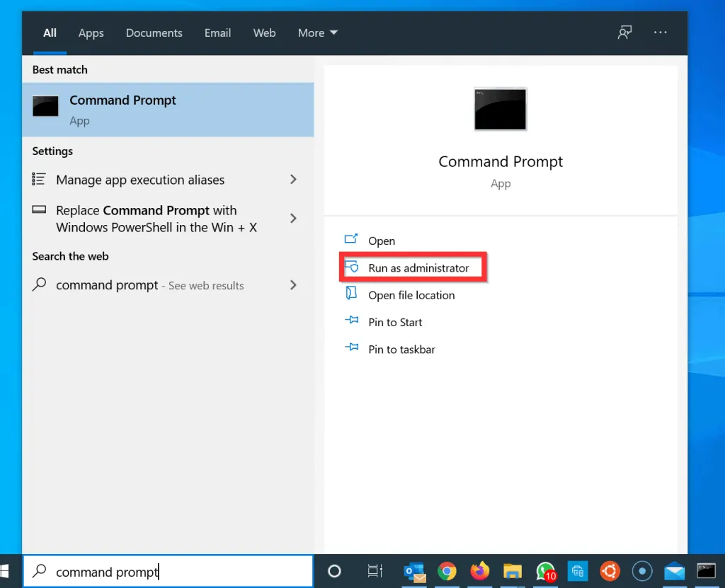The height and width of the screenshot is (588, 725).
Task: Expand the More filters dropdown
Action: [317, 33]
